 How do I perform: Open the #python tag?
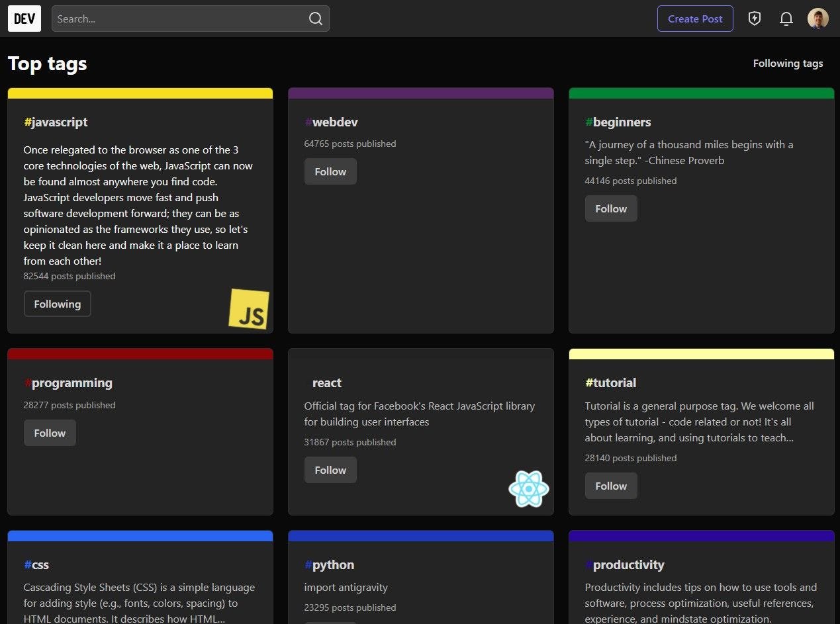coord(330,564)
